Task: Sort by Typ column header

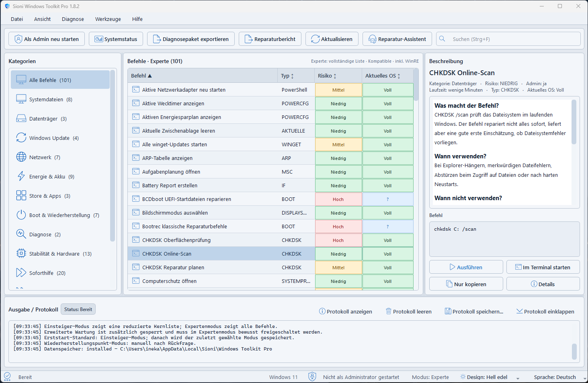Action: [x=296, y=76]
